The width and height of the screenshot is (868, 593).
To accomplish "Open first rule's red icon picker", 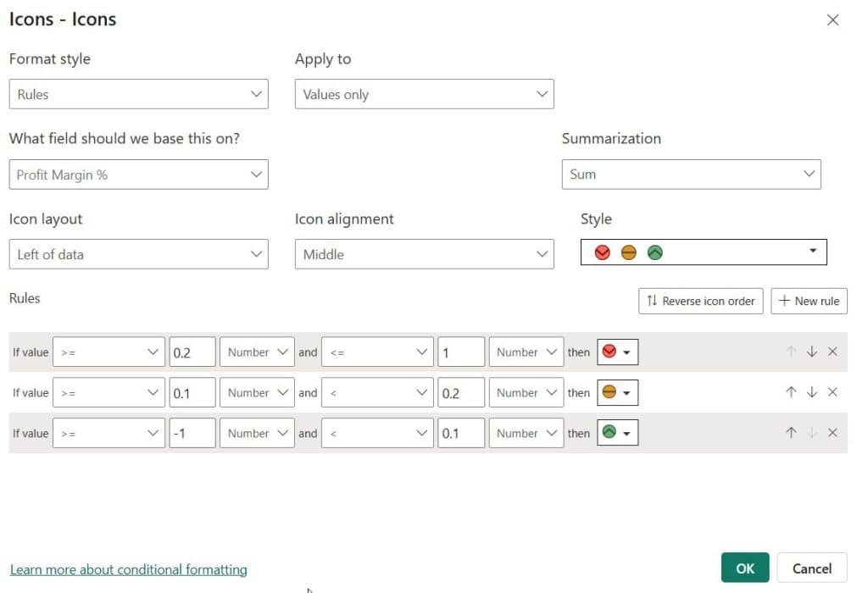I will click(x=617, y=352).
